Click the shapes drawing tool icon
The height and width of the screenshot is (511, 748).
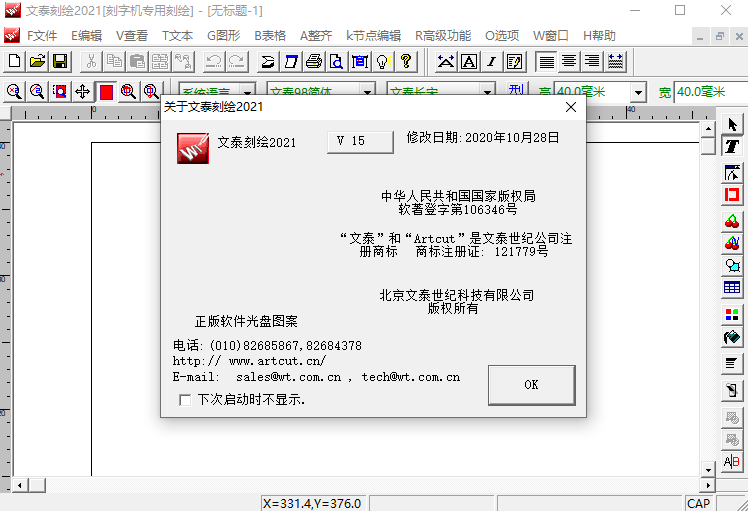(x=732, y=265)
